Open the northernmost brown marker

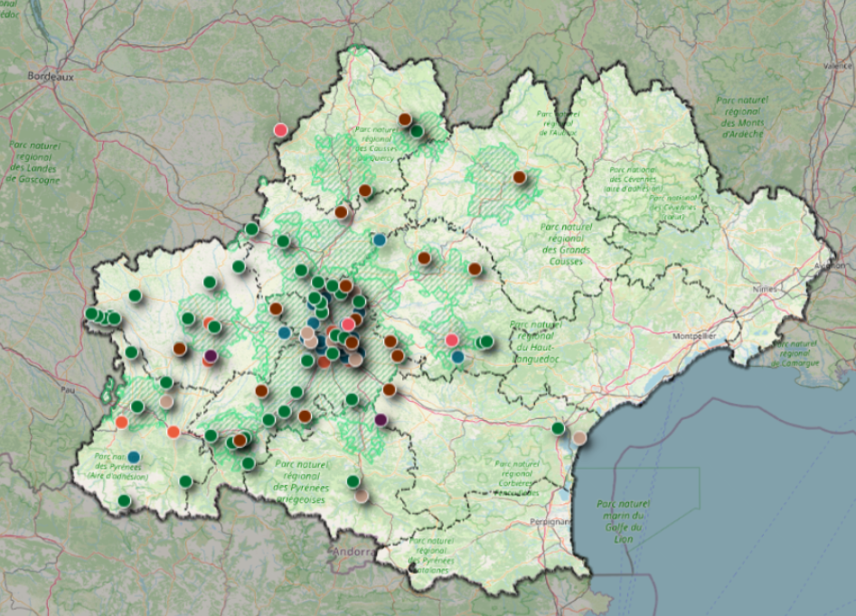coord(405,119)
